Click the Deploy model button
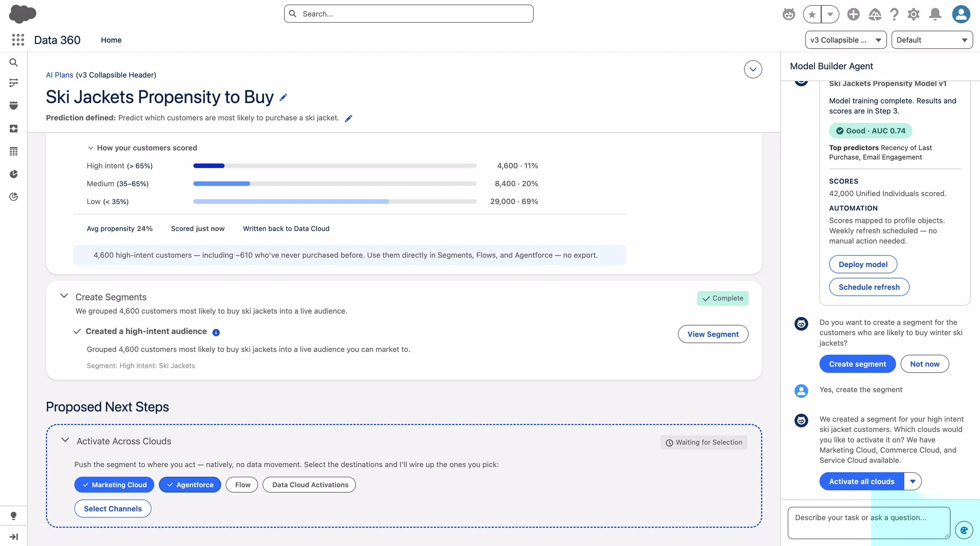Viewport: 980px width, 546px height. point(863,264)
